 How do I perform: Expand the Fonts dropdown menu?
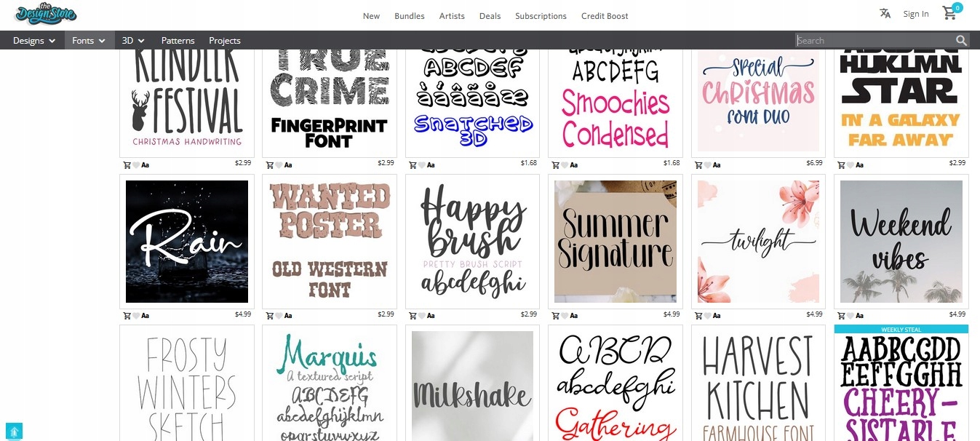(89, 41)
